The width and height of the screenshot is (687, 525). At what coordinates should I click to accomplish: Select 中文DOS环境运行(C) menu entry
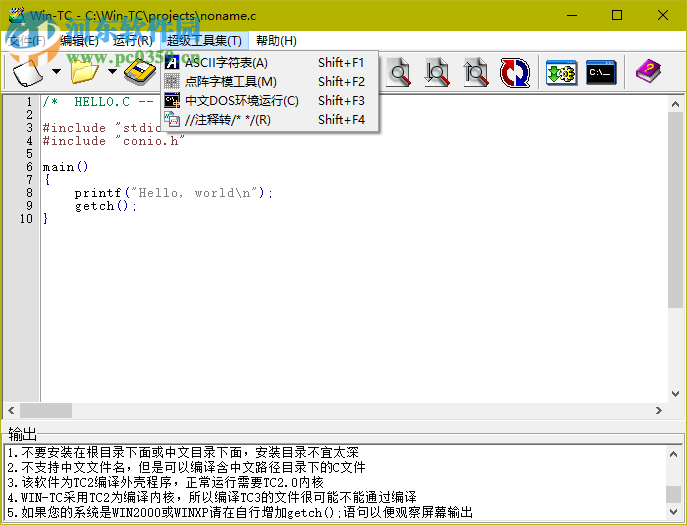coord(270,100)
